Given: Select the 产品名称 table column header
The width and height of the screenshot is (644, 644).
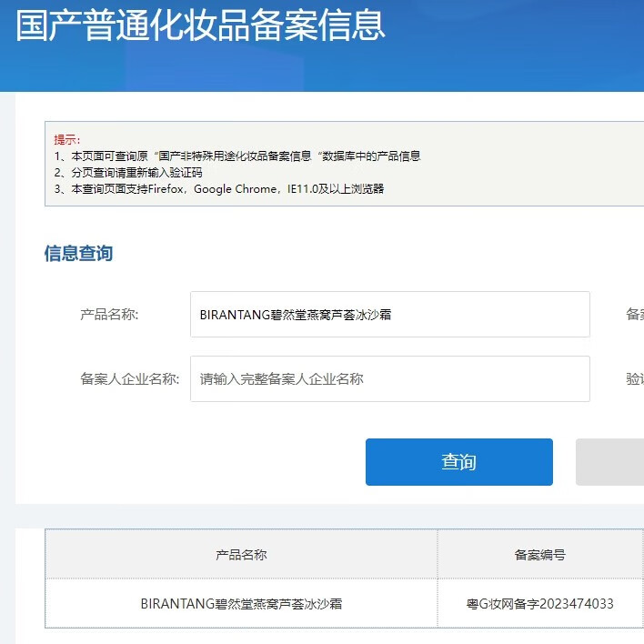Looking at the screenshot, I should (x=241, y=555).
